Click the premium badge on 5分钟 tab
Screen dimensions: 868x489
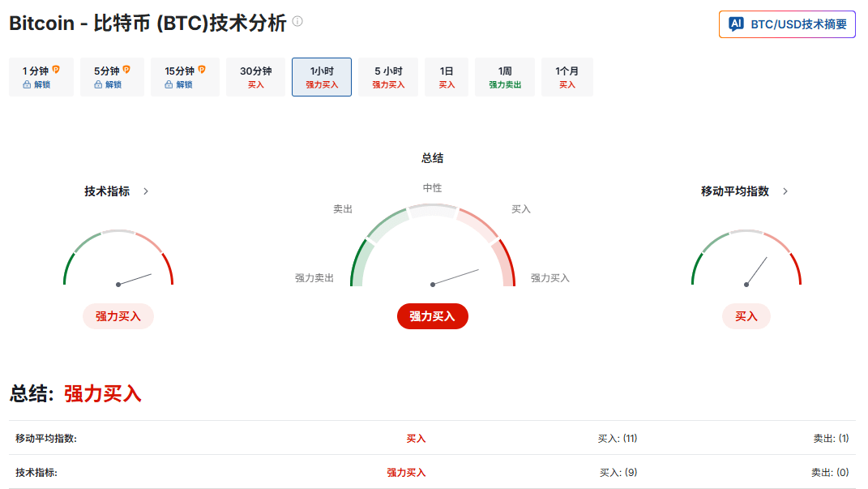126,70
